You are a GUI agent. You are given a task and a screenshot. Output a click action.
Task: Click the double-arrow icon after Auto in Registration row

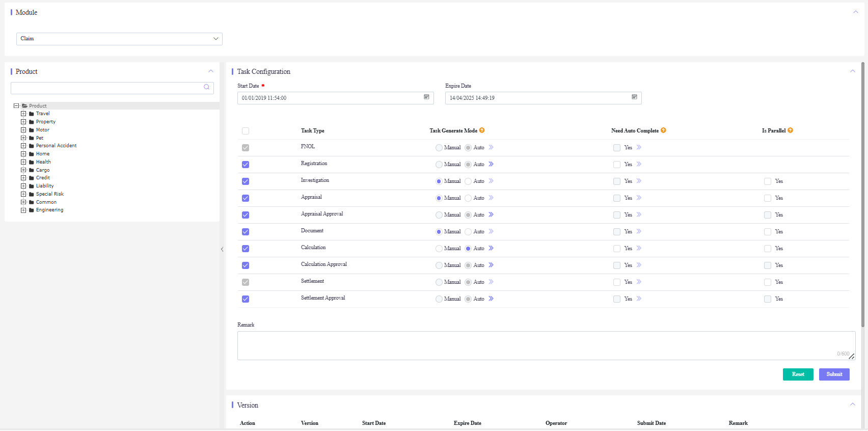tap(491, 164)
